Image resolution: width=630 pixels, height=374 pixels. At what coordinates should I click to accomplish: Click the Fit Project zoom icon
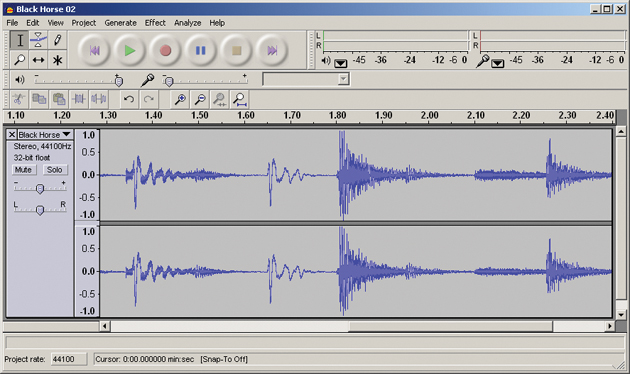pos(239,99)
